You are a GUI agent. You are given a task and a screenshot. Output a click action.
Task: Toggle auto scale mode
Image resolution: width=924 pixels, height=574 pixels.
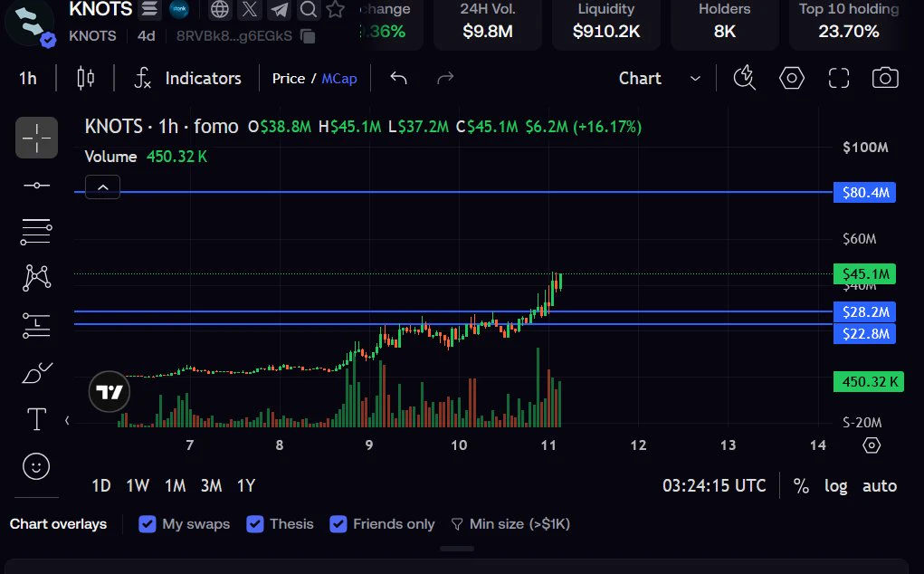tap(880, 485)
